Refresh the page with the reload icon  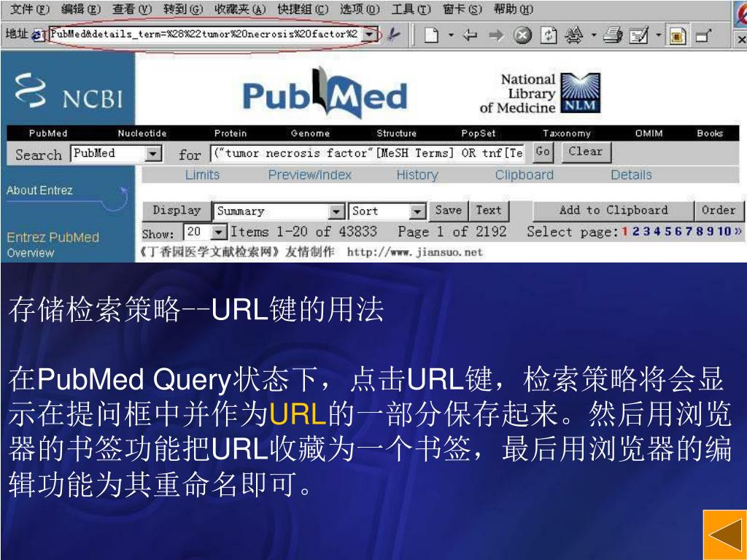(549, 35)
